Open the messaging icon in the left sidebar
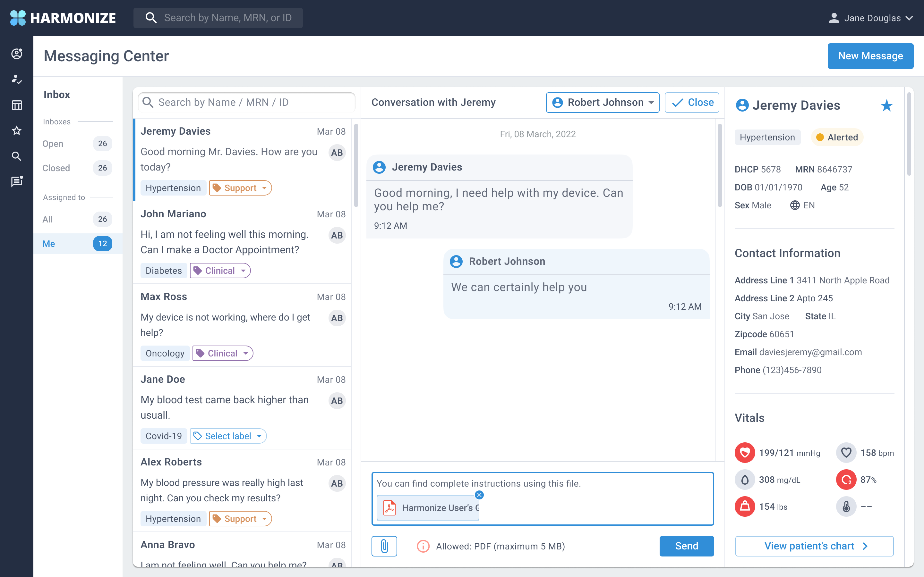 [17, 182]
